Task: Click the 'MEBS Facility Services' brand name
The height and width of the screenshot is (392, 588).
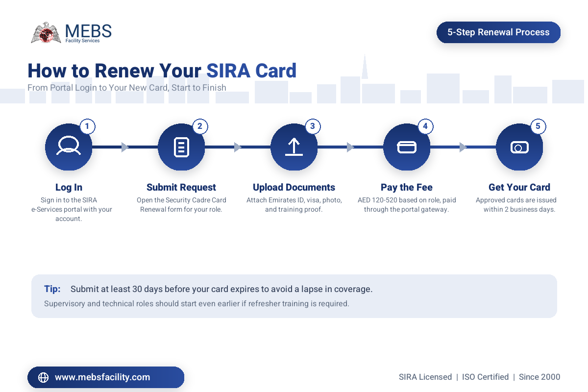Action: 88,33
